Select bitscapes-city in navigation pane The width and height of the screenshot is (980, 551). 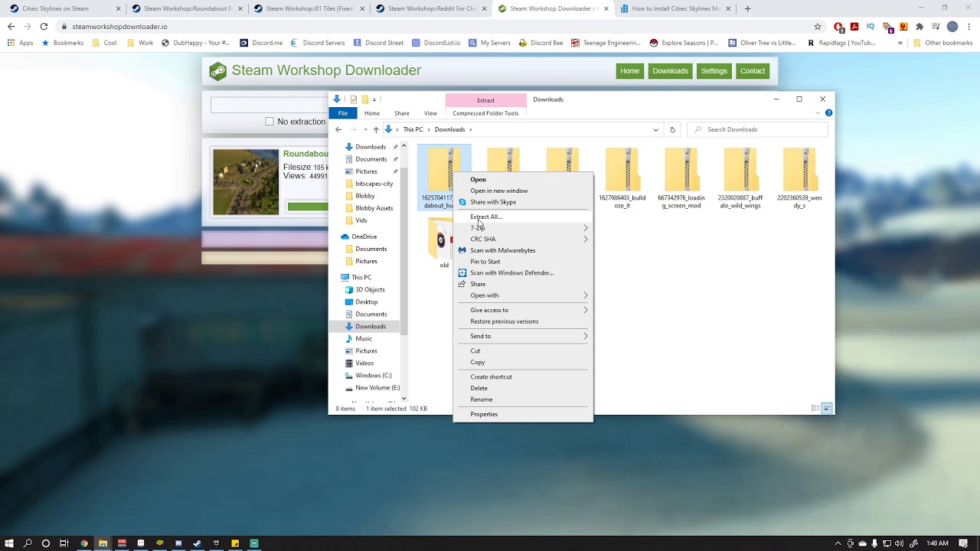point(374,184)
